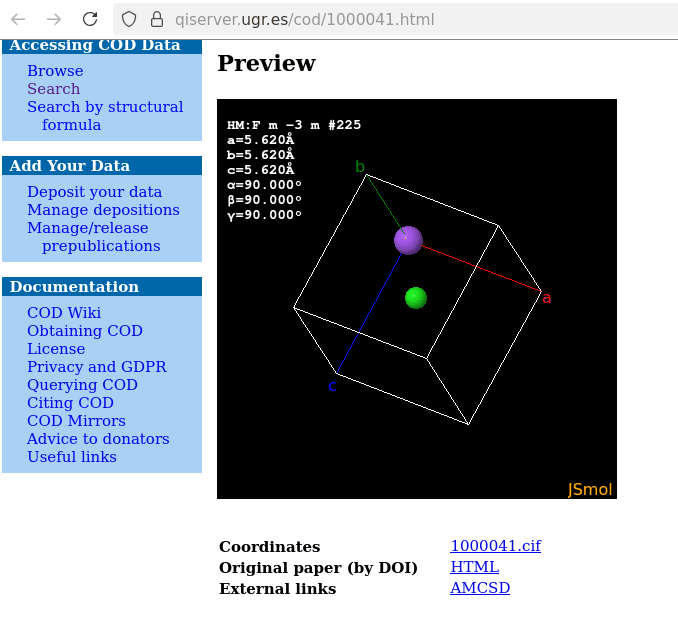Open the Browse link
The image size is (678, 618).
55,71
